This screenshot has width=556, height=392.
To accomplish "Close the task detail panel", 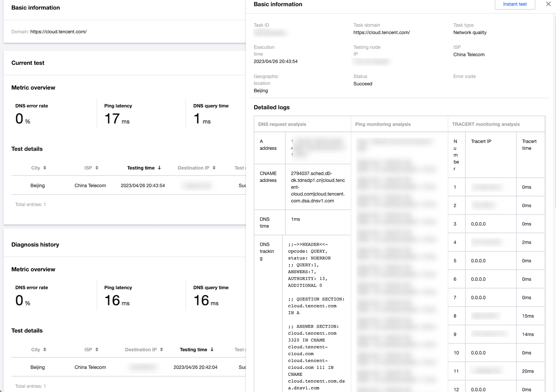I will 548,4.
